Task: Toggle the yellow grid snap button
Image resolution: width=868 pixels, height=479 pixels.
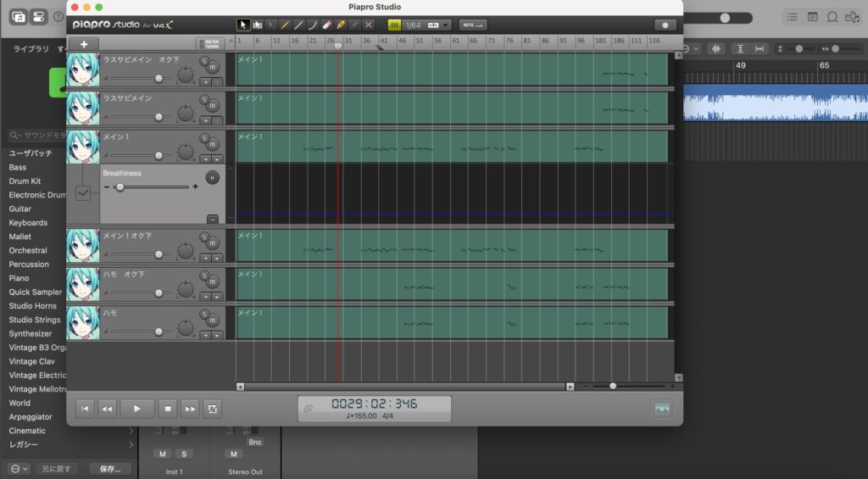Action: pyautogui.click(x=394, y=25)
